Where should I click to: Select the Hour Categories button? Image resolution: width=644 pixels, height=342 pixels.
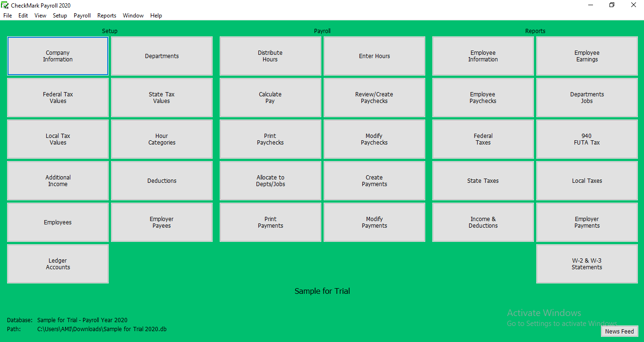(162, 139)
